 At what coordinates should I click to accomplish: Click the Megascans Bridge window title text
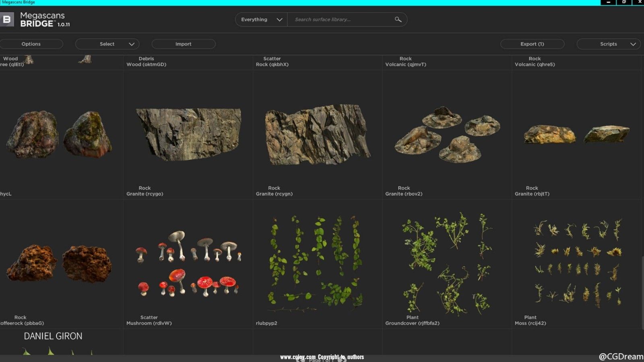(x=18, y=2)
